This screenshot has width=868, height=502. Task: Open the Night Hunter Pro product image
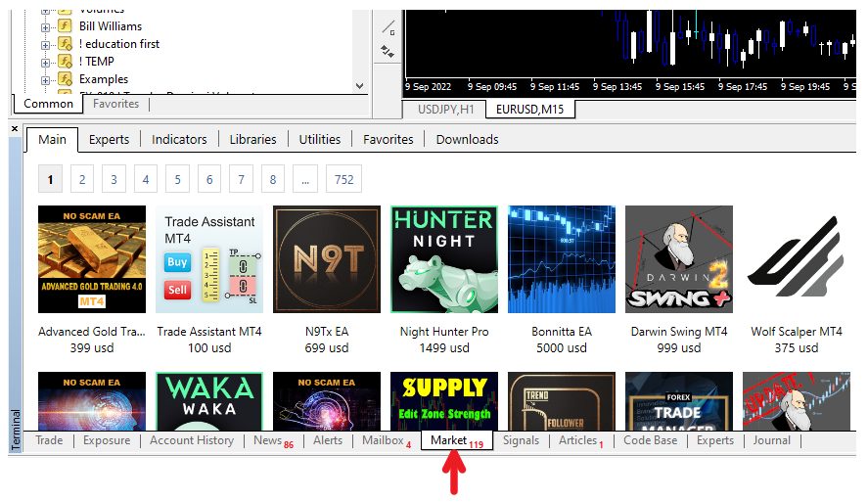[444, 259]
